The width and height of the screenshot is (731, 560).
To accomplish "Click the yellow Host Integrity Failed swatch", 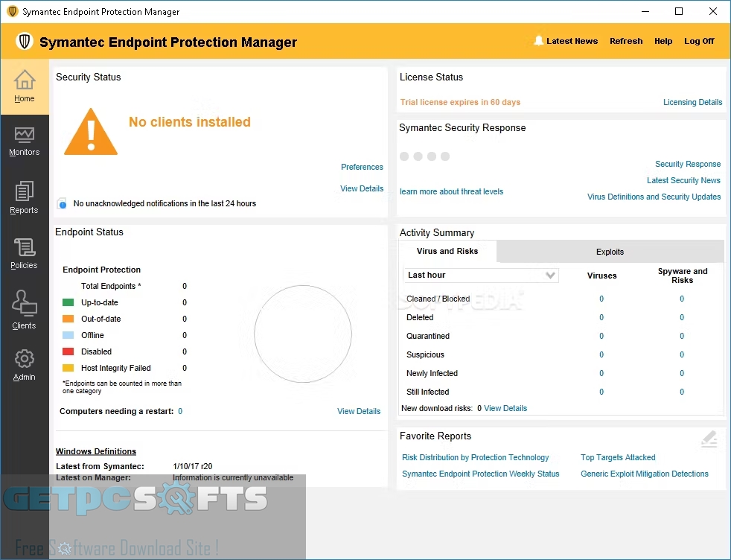I will tap(68, 368).
